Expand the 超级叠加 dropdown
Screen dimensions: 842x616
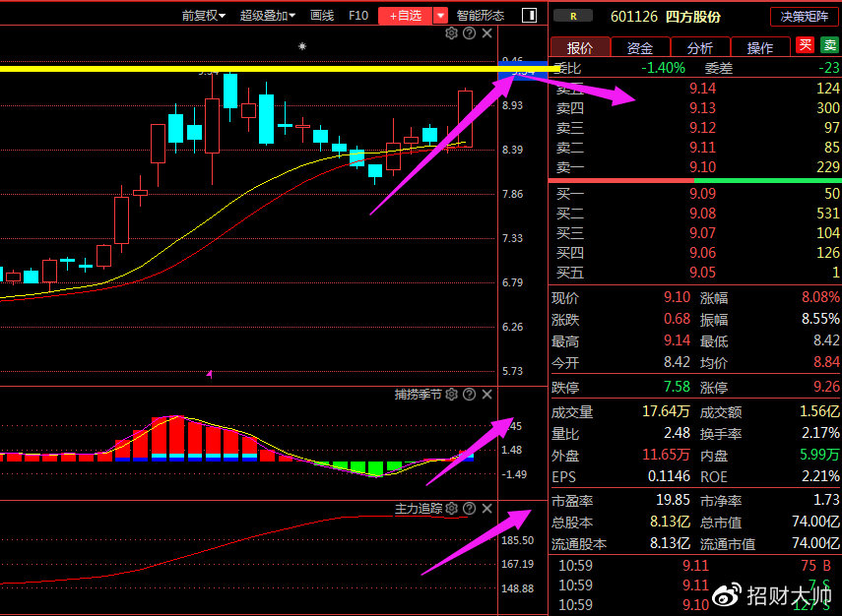[269, 16]
